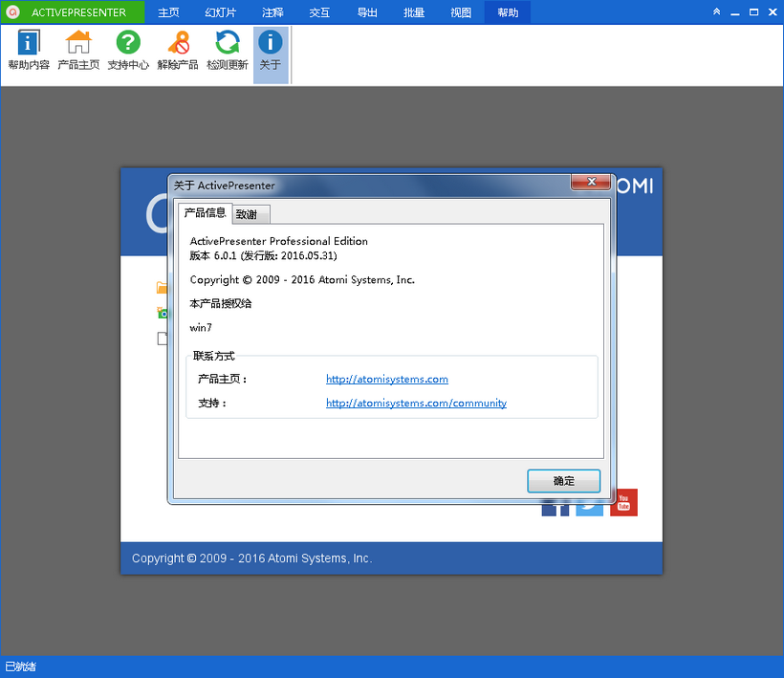
Task: Click the ActivePresenter logo icon in title bar
Action: [x=13, y=12]
